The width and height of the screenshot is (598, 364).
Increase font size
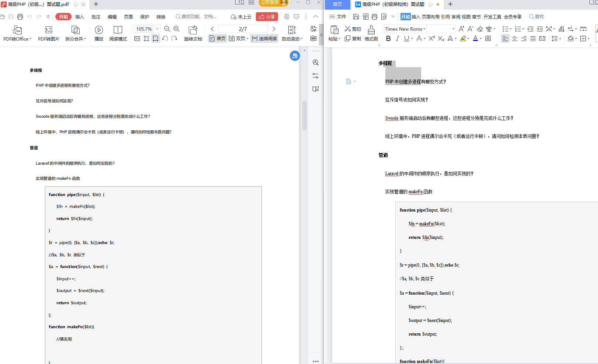[461, 29]
